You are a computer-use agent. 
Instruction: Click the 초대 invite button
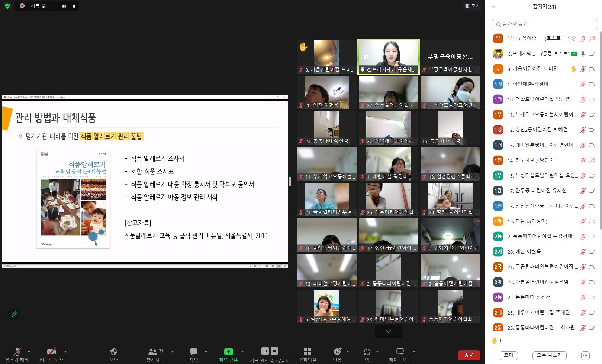point(509,355)
